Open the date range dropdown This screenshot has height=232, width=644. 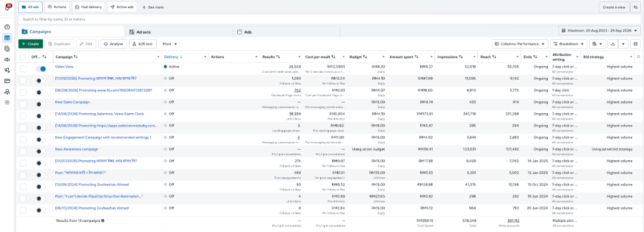tap(599, 31)
